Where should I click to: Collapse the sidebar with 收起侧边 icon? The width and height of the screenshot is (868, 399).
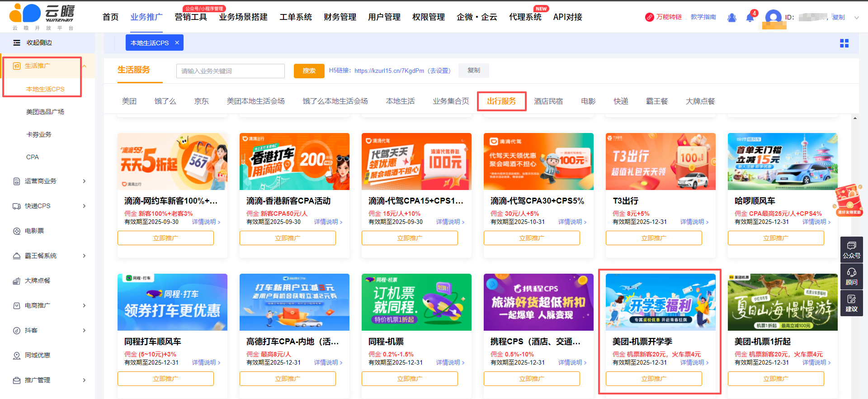pos(17,43)
